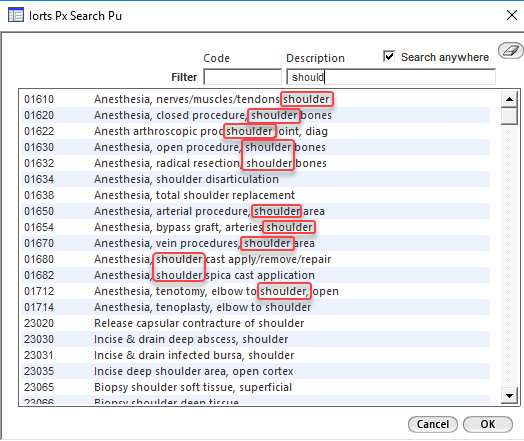The height and width of the screenshot is (441, 524).
Task: Click the OK button
Action: click(x=488, y=424)
